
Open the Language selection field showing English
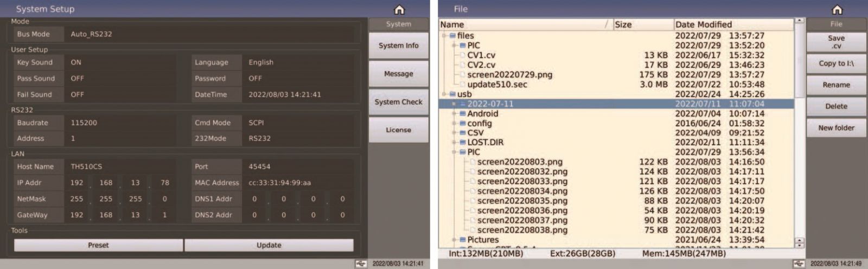click(x=299, y=62)
